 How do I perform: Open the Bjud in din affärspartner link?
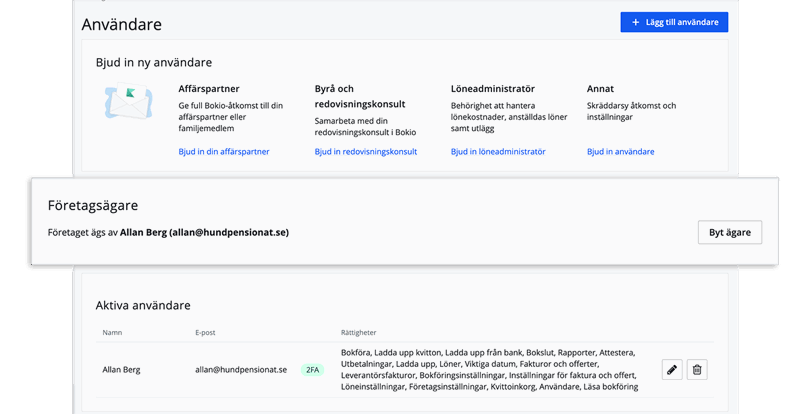point(223,152)
